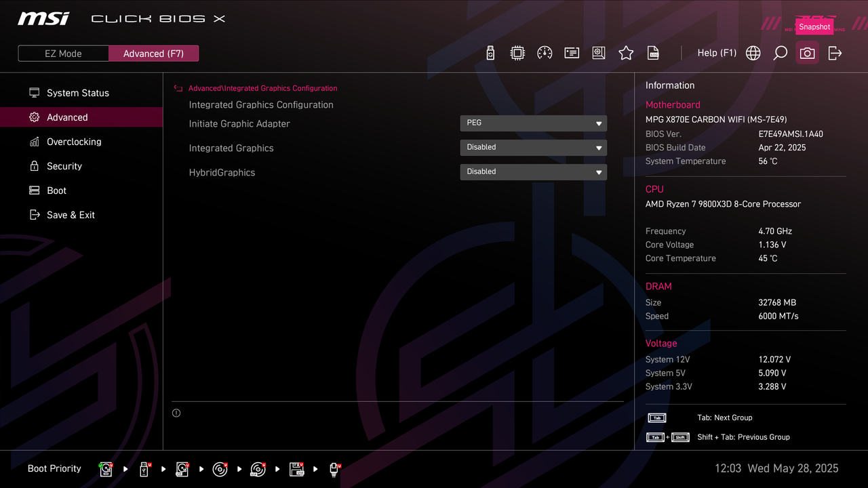Click the BIOS version E7E49AMSI.1A40
Screen dimensions: 868x488
click(x=791, y=134)
